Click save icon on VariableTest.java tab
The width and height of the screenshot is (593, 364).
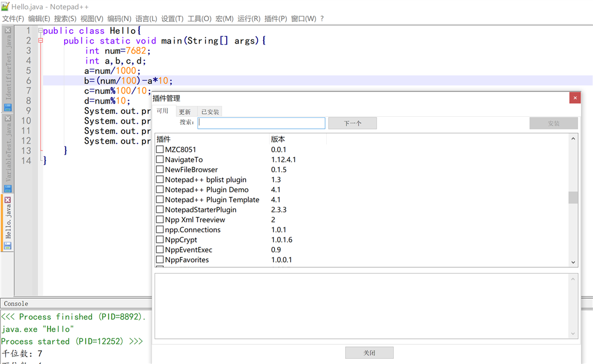coord(7,188)
